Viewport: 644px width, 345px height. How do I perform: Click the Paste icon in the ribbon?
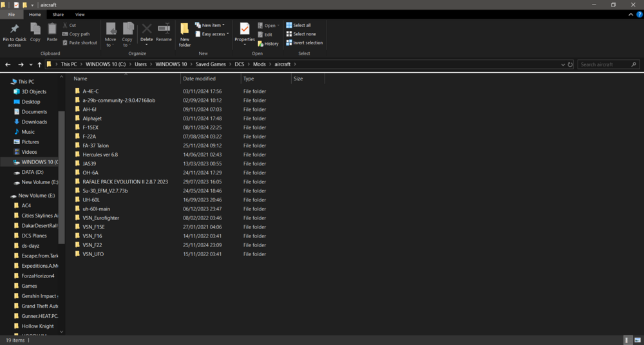pyautogui.click(x=52, y=29)
